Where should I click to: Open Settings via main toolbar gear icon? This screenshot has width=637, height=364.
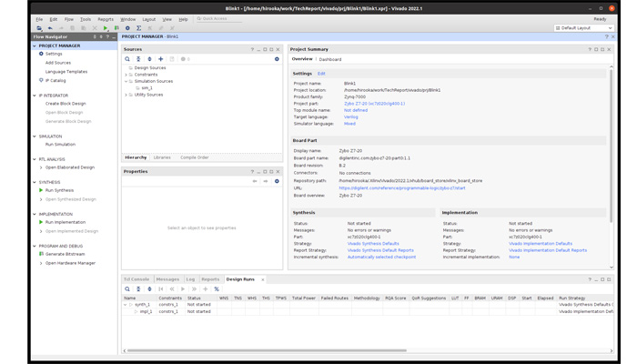coord(127,28)
